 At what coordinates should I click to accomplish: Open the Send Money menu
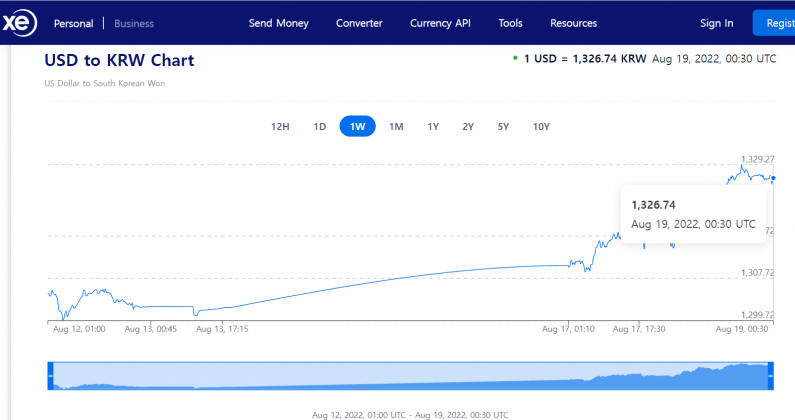pos(278,23)
